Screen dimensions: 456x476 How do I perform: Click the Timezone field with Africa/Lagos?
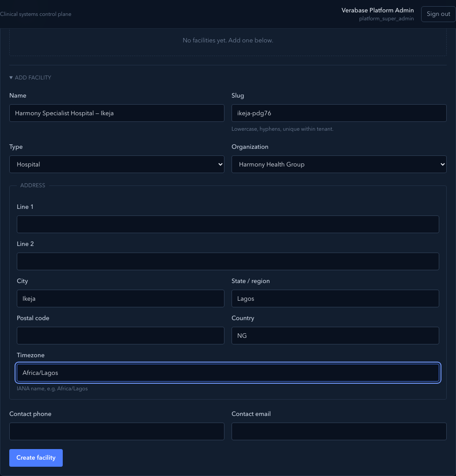point(228,373)
